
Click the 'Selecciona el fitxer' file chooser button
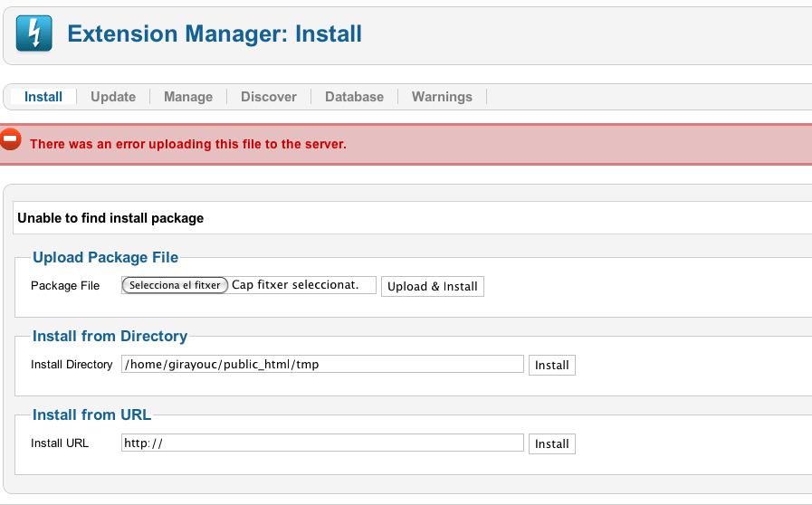point(175,285)
